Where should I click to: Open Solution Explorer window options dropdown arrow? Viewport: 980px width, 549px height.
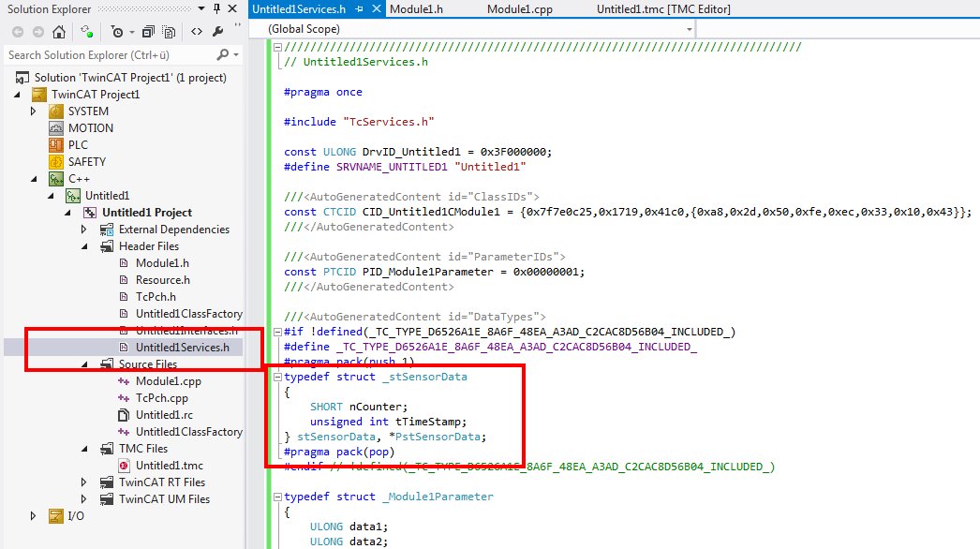click(x=201, y=8)
